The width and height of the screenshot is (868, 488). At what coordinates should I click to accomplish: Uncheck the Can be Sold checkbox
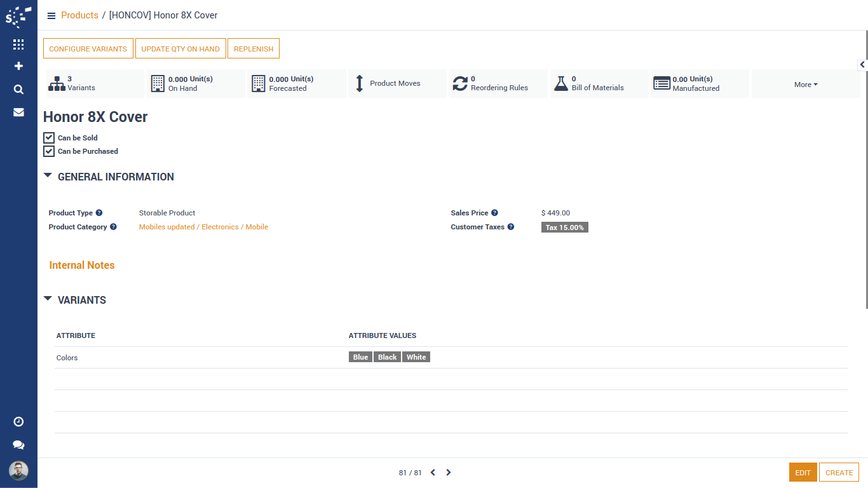(49, 138)
